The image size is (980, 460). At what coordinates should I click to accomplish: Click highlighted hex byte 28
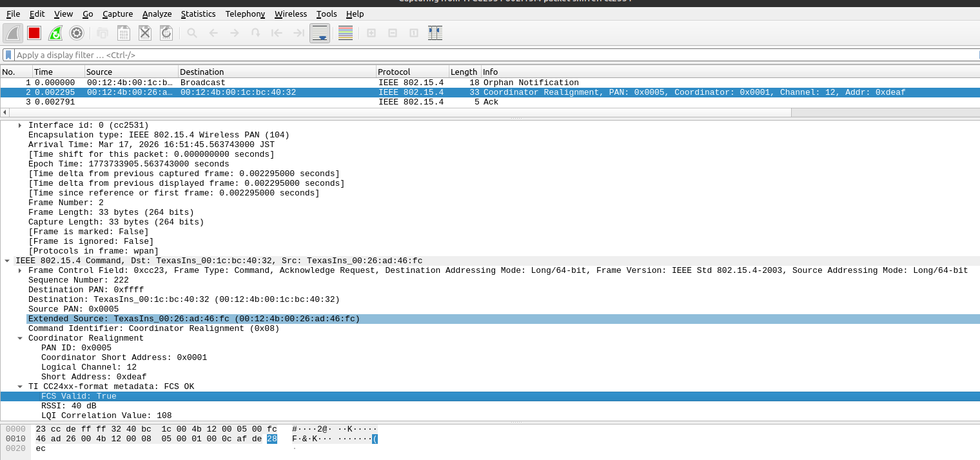click(272, 439)
